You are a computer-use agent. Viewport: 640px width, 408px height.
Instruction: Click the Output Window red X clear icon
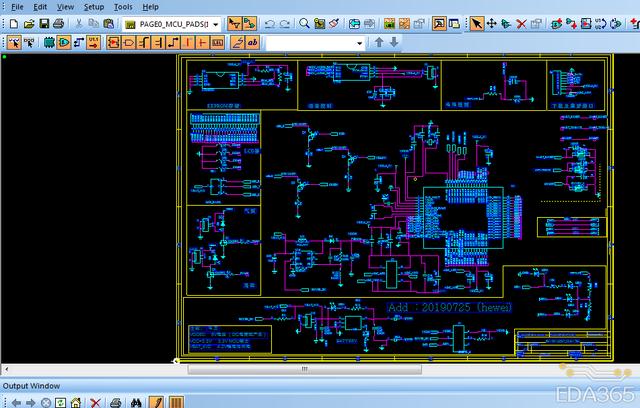tap(95, 403)
